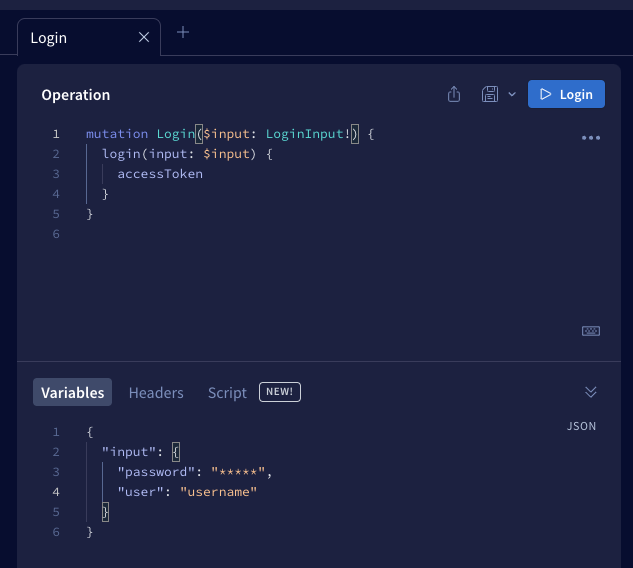The height and width of the screenshot is (568, 633).
Task: Click the save operation disk icon
Action: click(x=490, y=94)
